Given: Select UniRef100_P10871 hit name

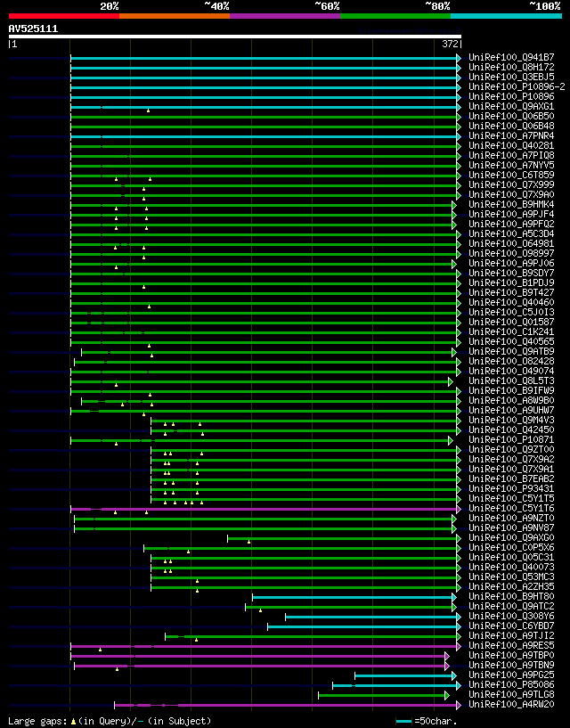Looking at the screenshot, I should click(x=511, y=439).
